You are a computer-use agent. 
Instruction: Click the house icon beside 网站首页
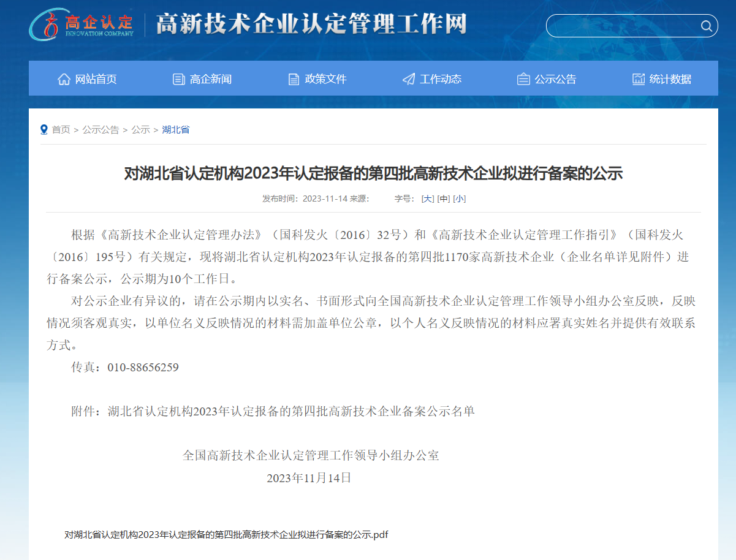64,79
